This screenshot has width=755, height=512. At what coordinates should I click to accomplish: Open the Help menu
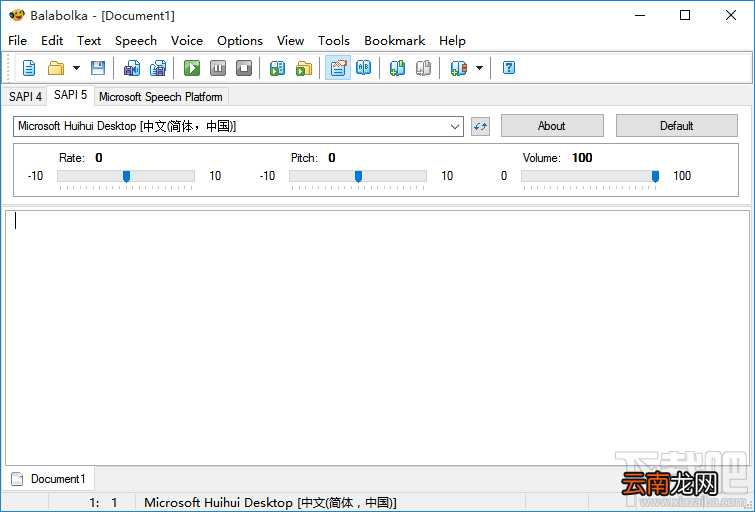click(452, 41)
